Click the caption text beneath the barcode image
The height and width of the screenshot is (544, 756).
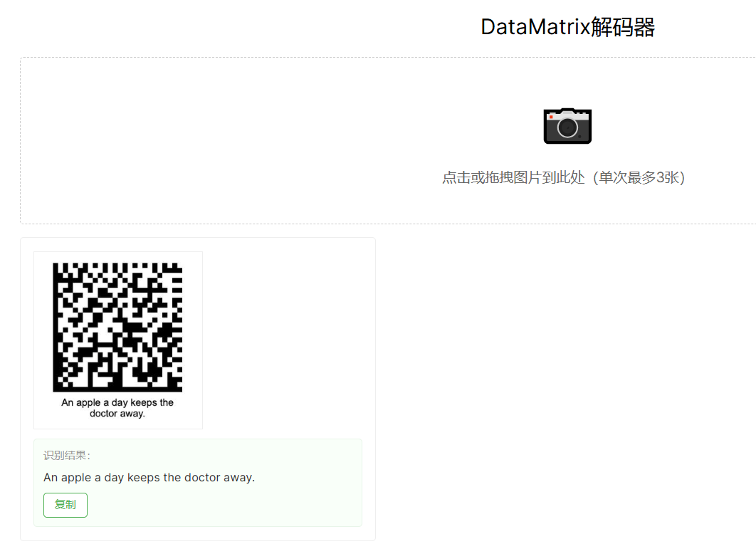pos(117,408)
